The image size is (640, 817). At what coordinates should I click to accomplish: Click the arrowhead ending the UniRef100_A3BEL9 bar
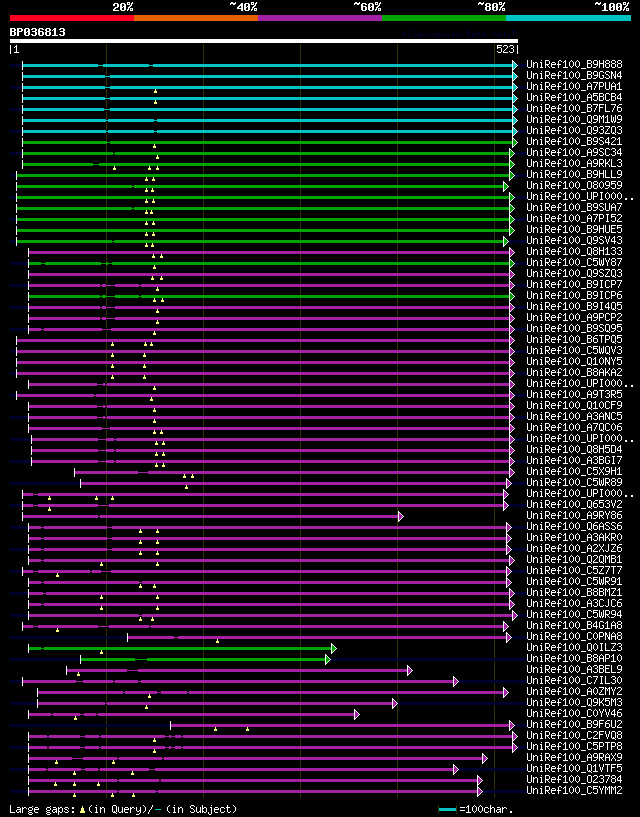410,671
